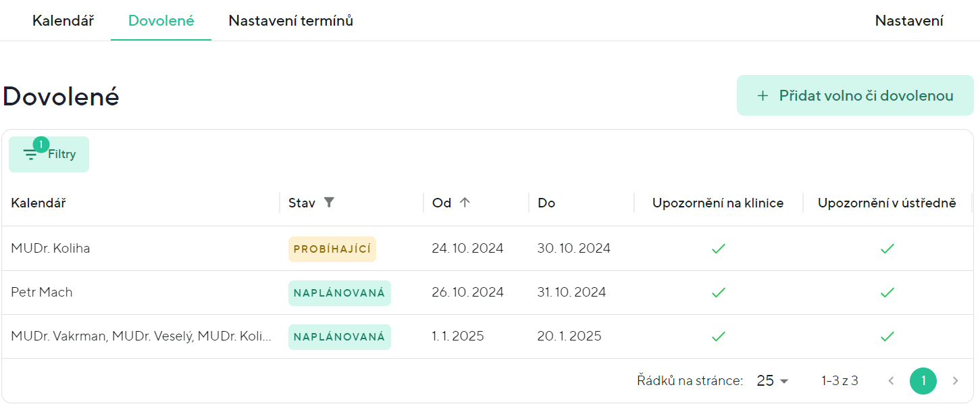Viewport: 980px width, 404px height.
Task: Open the Filtry filter button
Action: 49,154
